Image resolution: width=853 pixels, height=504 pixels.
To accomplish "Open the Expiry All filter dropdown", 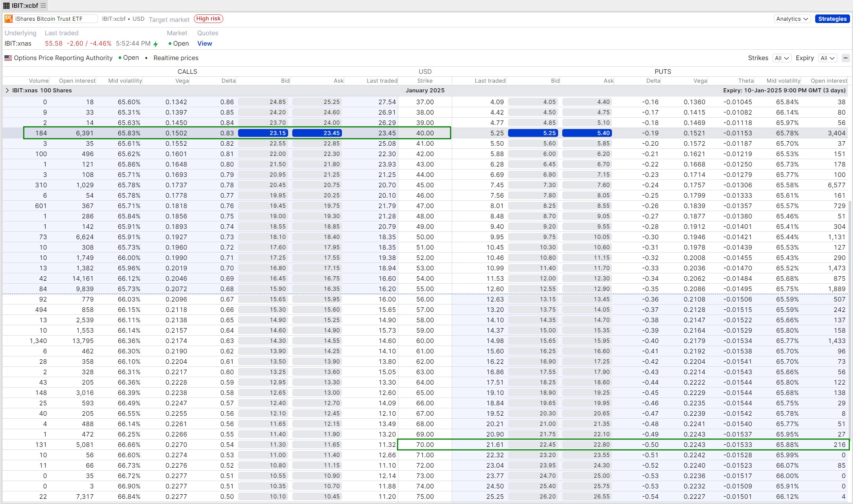I will (827, 58).
